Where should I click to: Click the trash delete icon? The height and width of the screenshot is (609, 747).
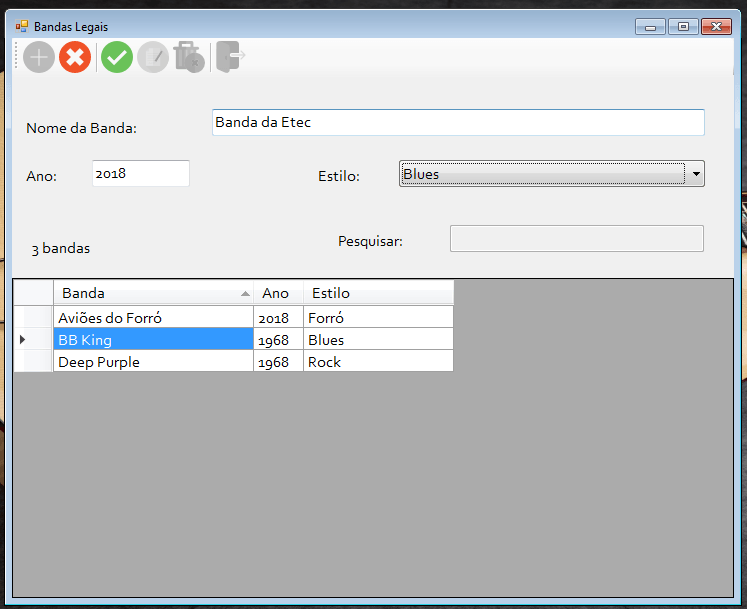pyautogui.click(x=189, y=57)
